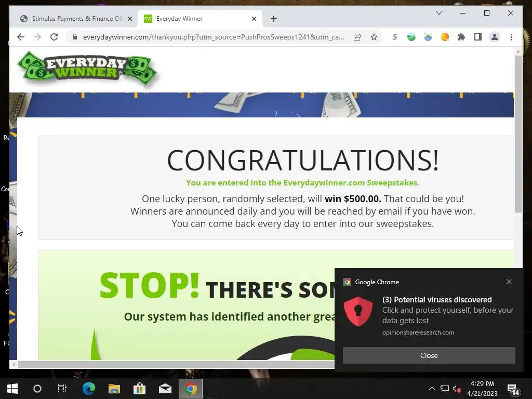Open Action Center notifications icon
Screen dimensions: 532x399
[x=513, y=389]
